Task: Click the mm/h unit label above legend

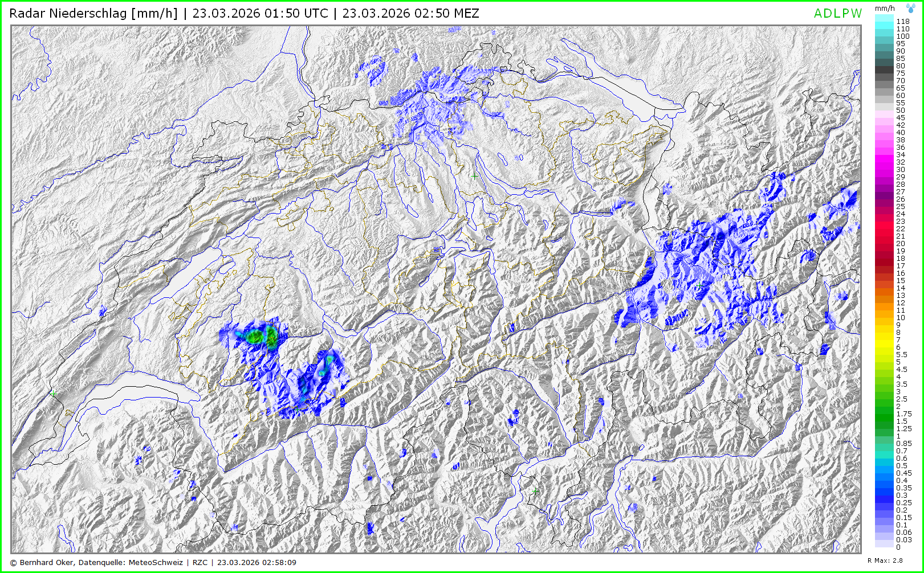Action: 885,9
